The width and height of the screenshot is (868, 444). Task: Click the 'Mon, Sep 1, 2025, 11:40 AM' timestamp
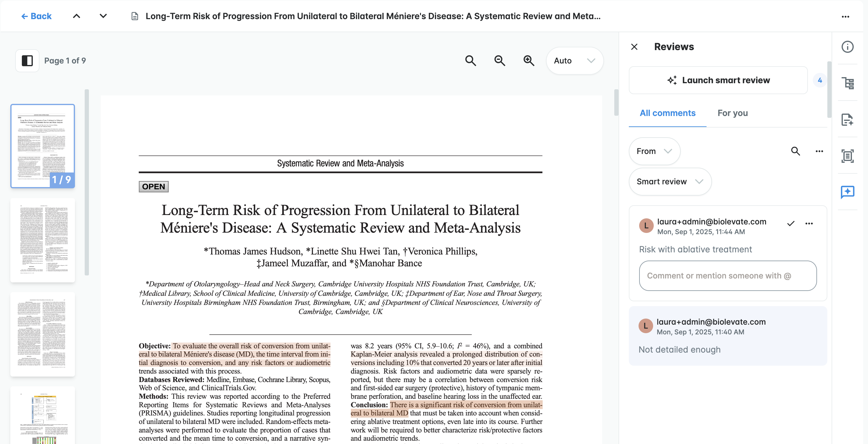(x=700, y=332)
